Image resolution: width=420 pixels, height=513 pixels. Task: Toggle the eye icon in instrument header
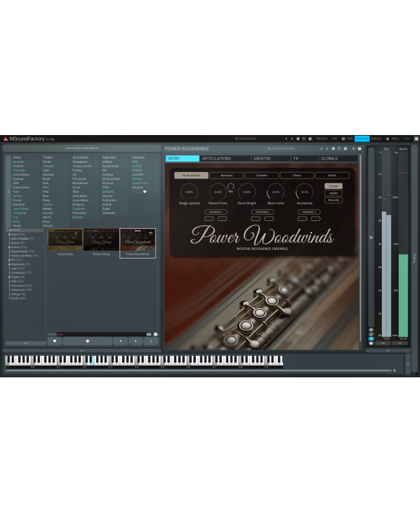[x=353, y=149]
